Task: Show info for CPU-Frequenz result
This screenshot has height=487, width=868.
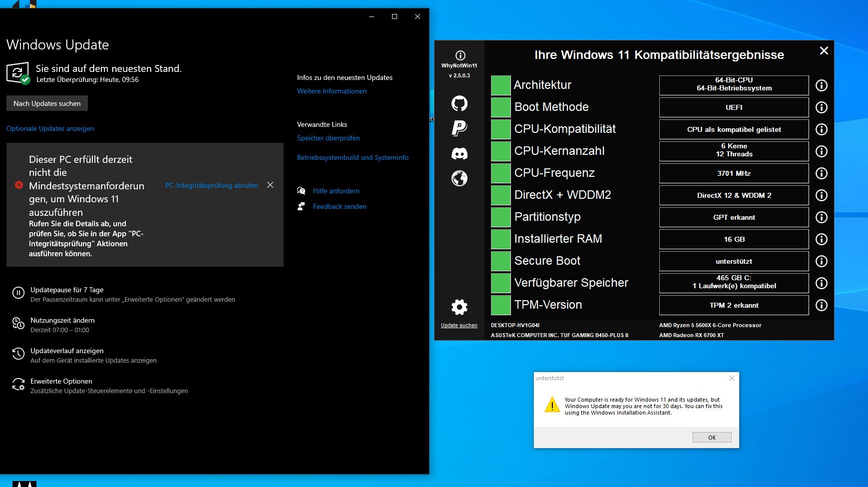Action: point(822,173)
